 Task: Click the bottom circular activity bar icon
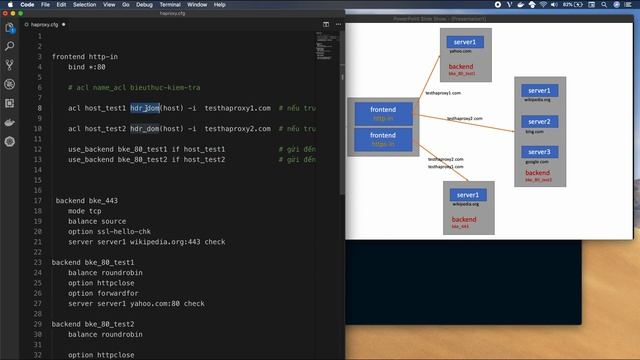9,142
